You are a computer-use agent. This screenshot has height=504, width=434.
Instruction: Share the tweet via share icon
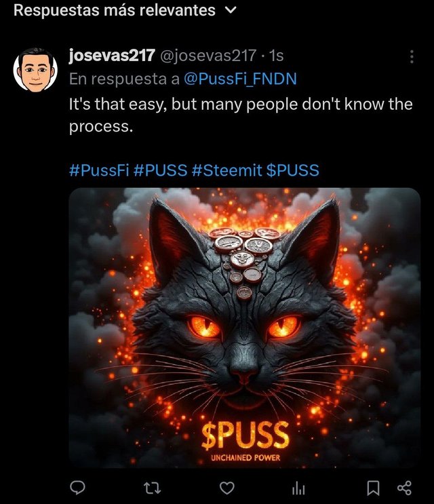(404, 488)
